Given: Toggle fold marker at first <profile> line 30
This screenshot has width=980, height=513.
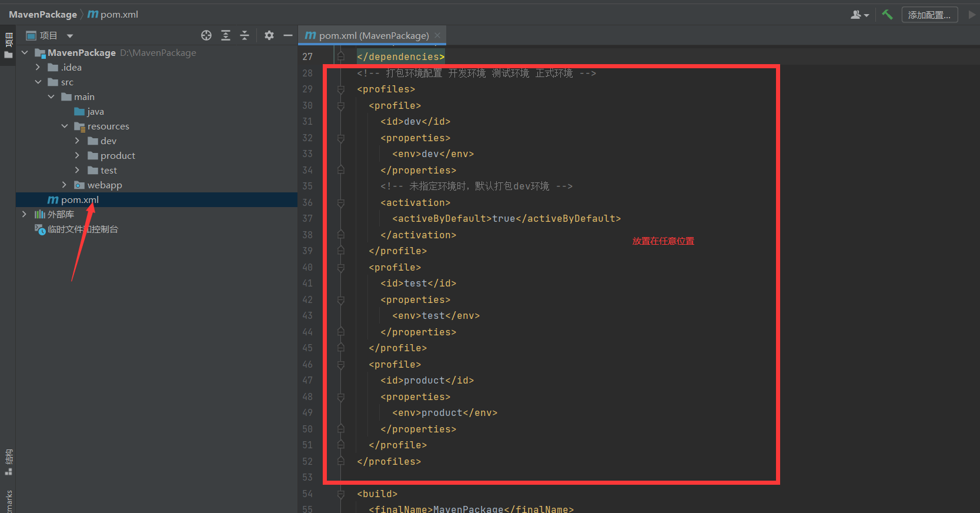Looking at the screenshot, I should (340, 106).
